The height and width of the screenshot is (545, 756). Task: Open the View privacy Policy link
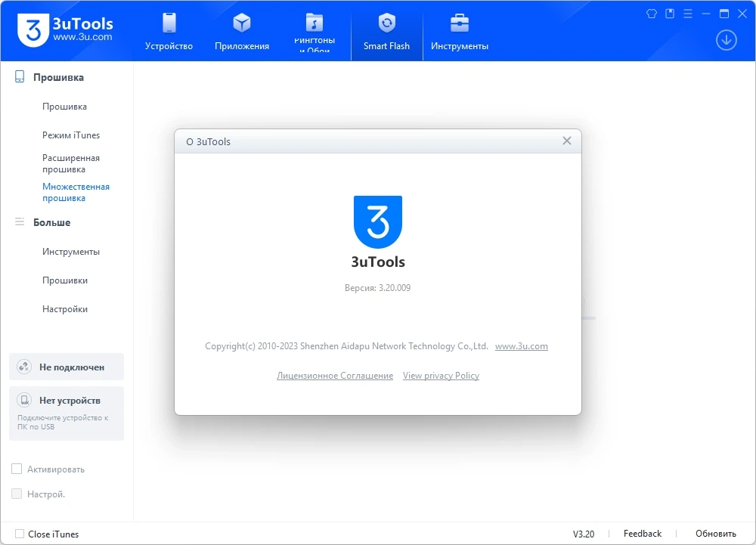click(x=441, y=376)
